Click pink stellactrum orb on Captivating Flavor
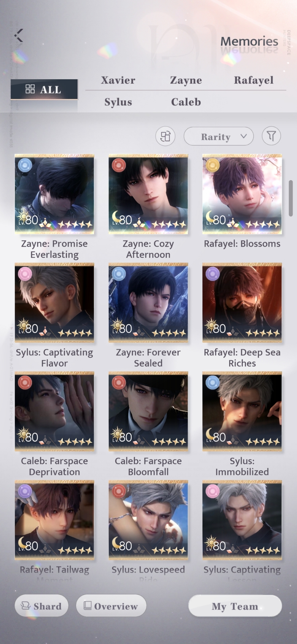Viewport: 297px width, 644px height. (x=25, y=274)
